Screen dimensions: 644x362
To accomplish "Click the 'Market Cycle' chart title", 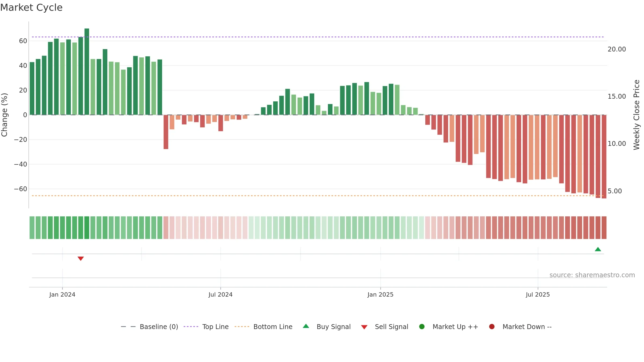I will click(31, 8).
